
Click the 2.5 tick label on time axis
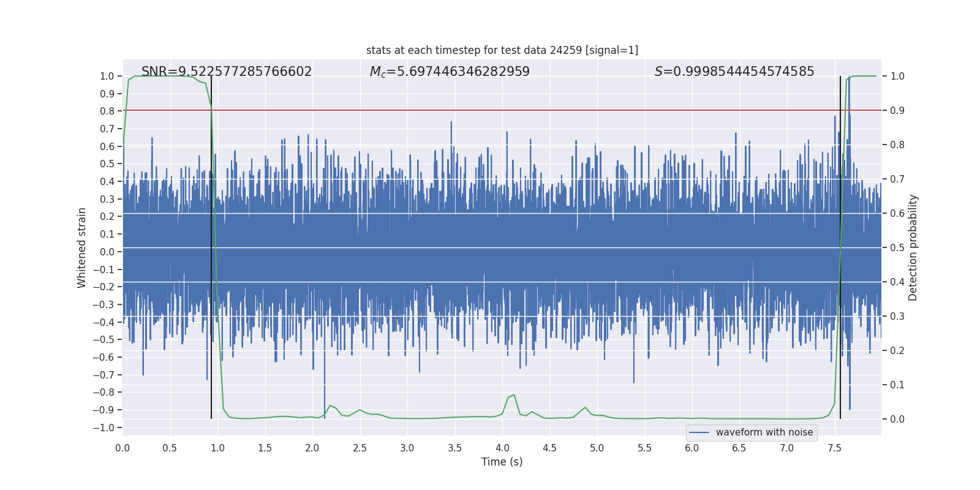360,448
